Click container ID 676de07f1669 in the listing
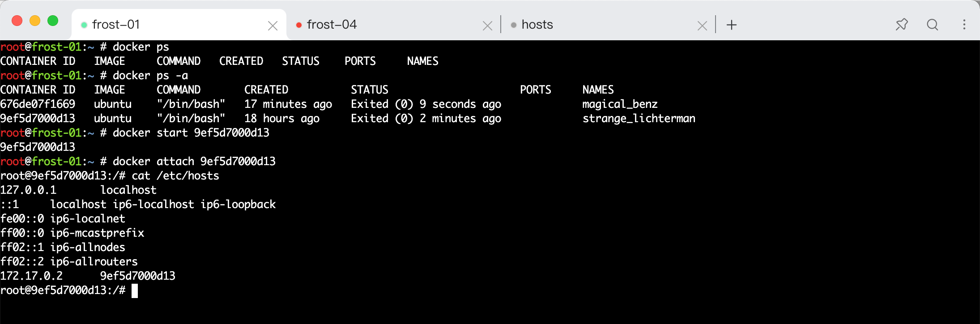 pos(38,104)
